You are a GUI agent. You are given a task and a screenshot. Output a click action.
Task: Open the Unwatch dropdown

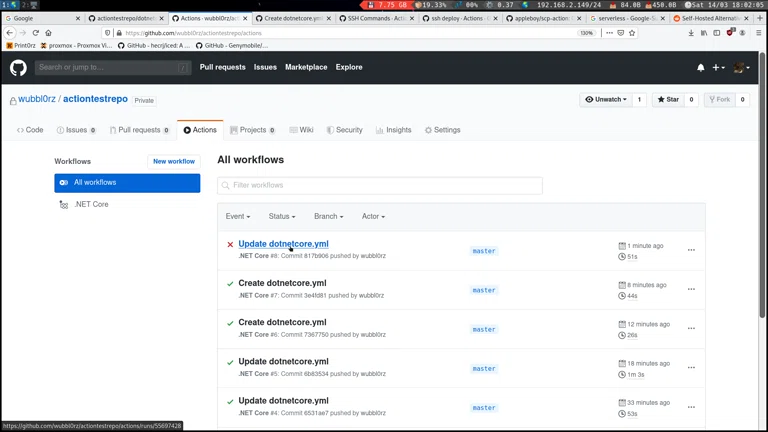coord(606,99)
